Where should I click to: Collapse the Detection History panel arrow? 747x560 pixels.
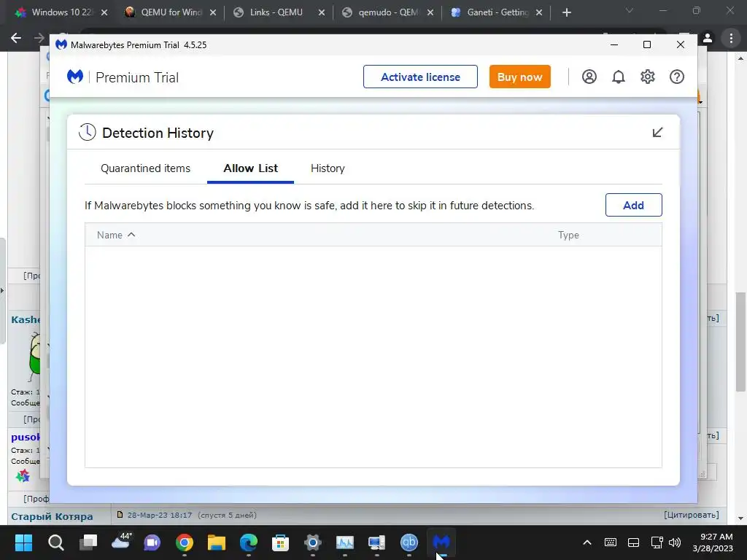pyautogui.click(x=657, y=133)
